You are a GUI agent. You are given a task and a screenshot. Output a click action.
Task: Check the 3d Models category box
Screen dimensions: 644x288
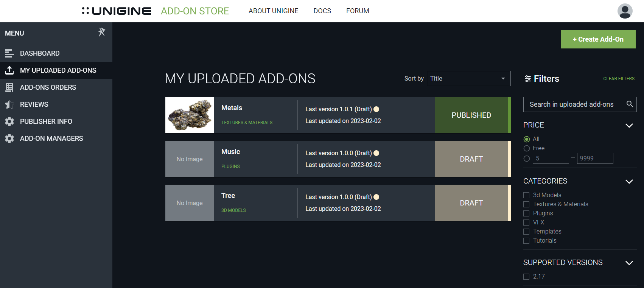click(526, 195)
